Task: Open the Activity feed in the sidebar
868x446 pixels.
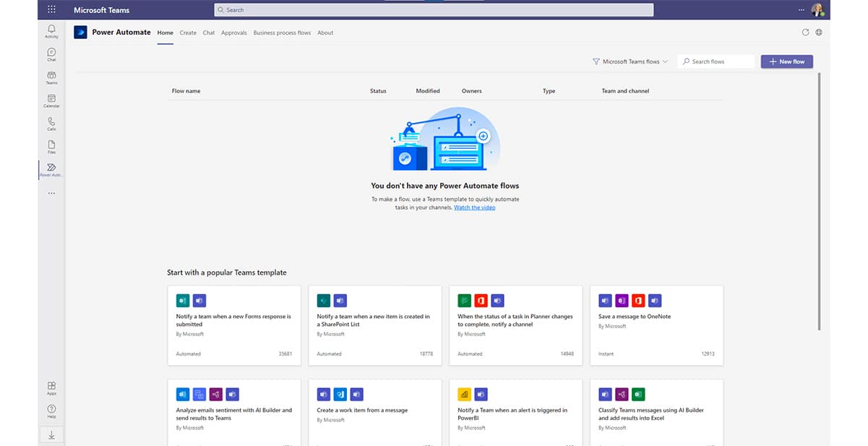Action: (x=51, y=31)
